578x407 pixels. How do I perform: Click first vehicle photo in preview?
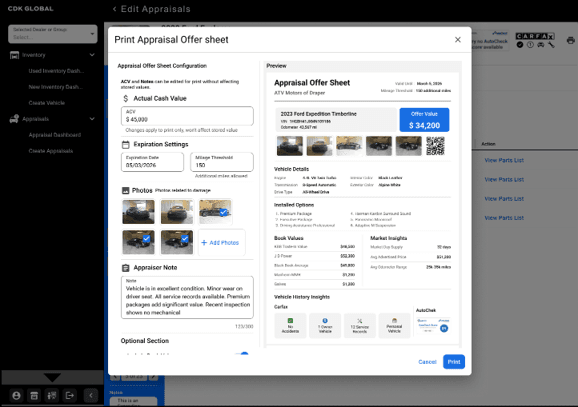pos(290,146)
